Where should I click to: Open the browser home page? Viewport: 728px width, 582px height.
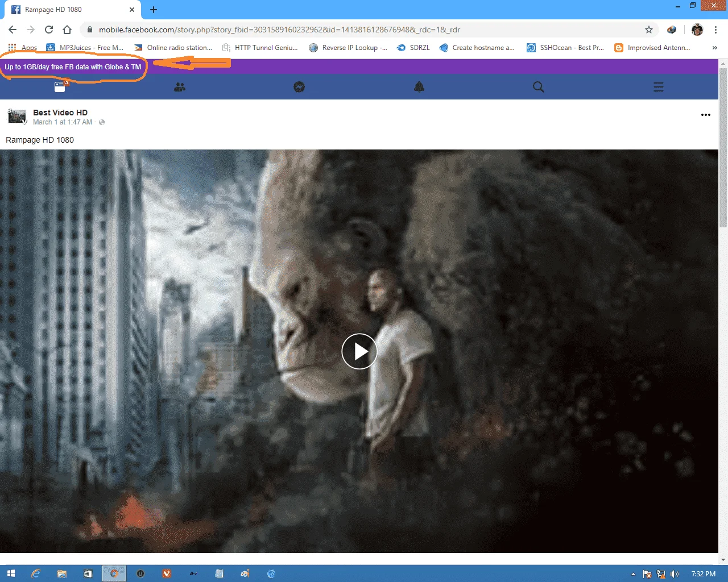67,30
